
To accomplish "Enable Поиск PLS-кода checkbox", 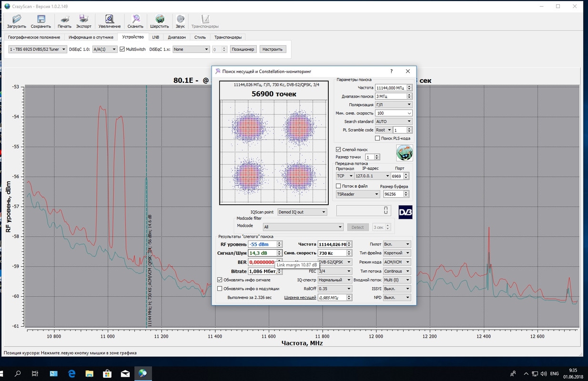I will (377, 139).
